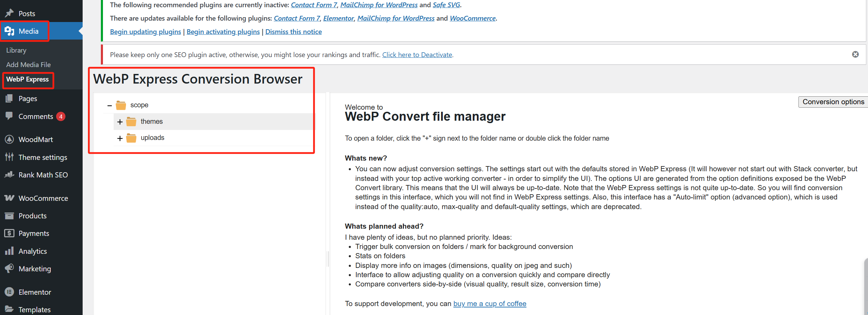Click the WebP Convert file manager heading
Image resolution: width=868 pixels, height=315 pixels.
425,116
